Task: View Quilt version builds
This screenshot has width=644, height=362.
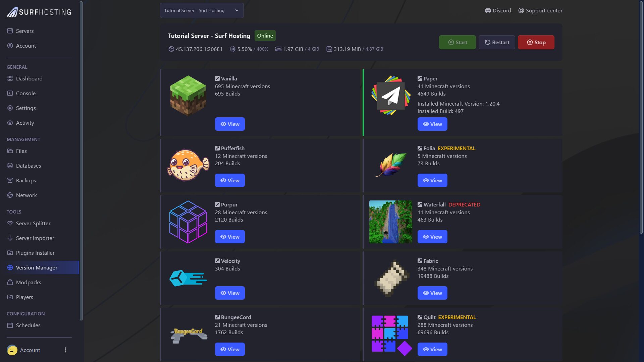Action: point(432,350)
